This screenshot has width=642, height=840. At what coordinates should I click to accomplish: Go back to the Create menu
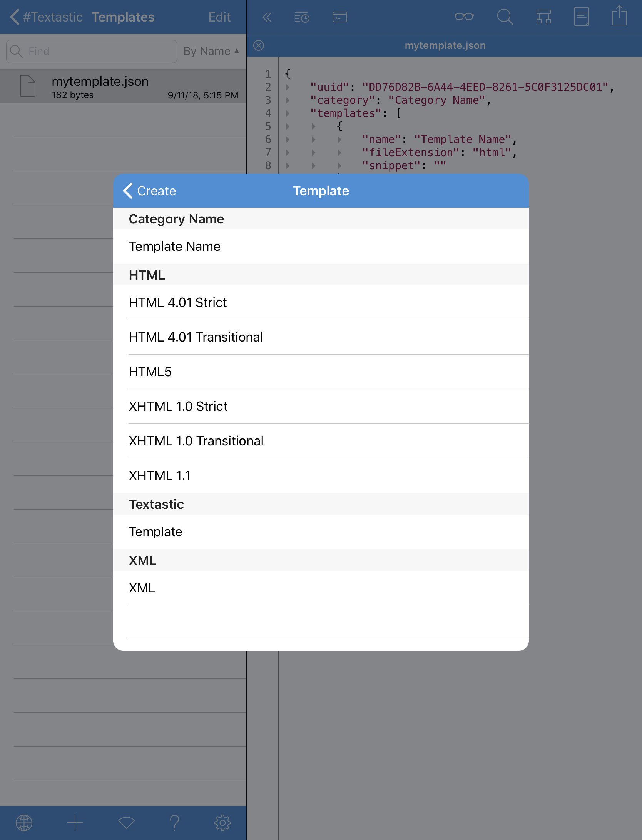click(x=150, y=191)
